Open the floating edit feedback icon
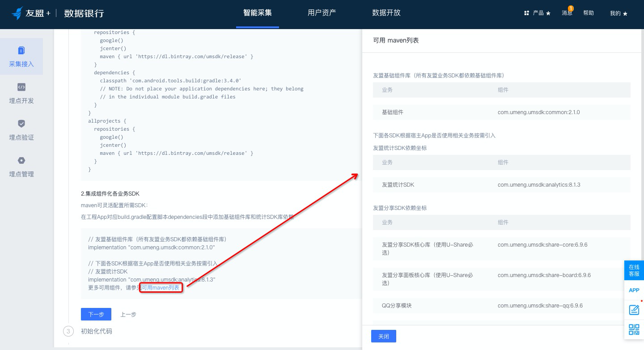Viewport: 644px width, 350px height. [634, 310]
